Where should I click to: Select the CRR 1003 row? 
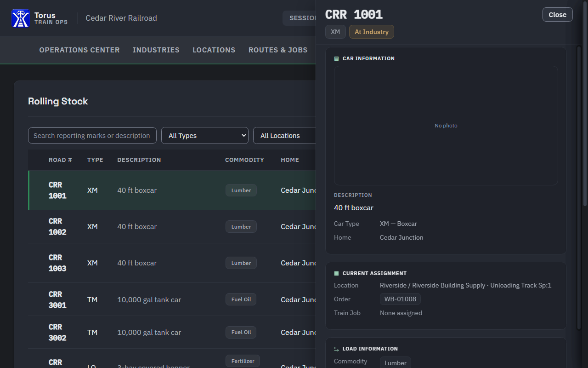[x=172, y=263]
